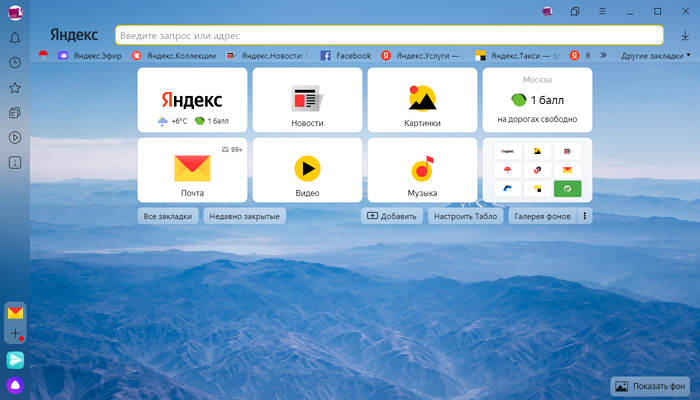
Task: Open the Москва traffic tile
Action: pyautogui.click(x=538, y=100)
